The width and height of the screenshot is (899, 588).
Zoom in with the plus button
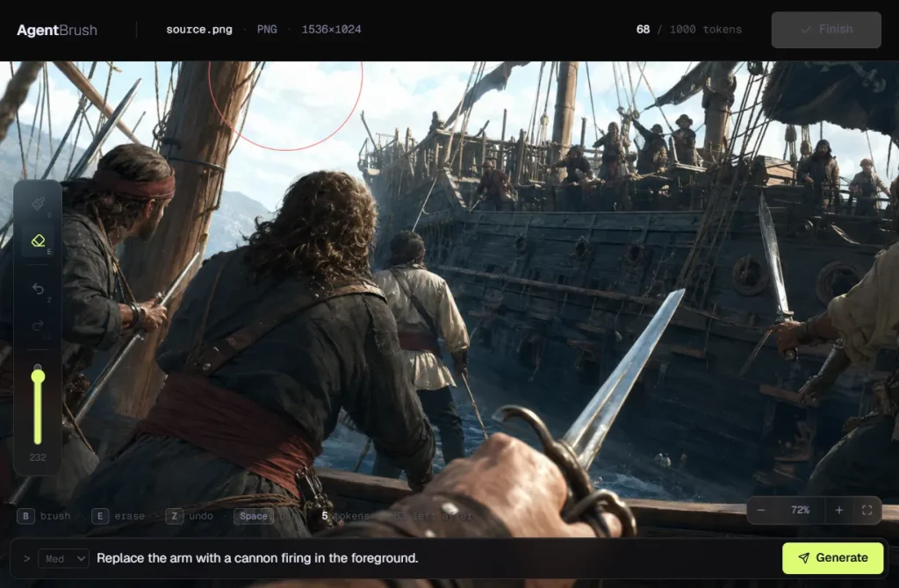[838, 510]
